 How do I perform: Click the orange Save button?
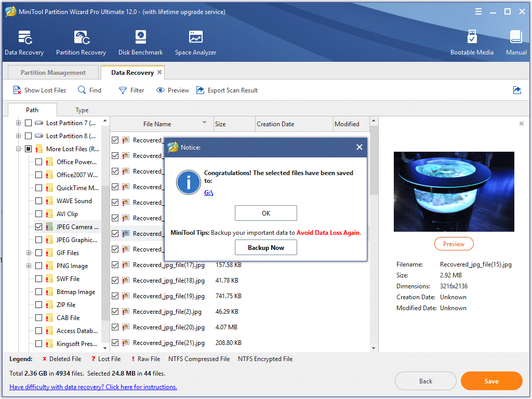pyautogui.click(x=491, y=381)
